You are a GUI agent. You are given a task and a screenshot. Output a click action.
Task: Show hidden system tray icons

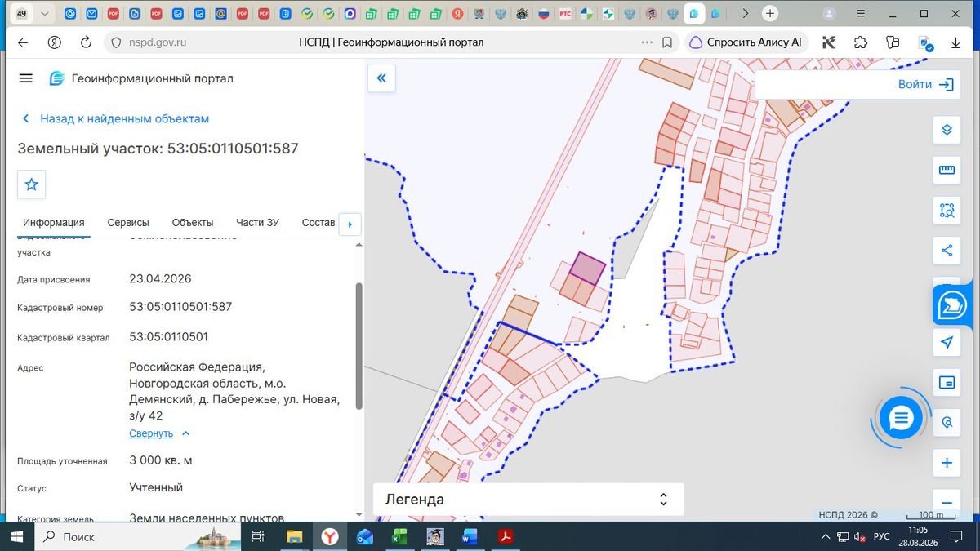(x=826, y=537)
